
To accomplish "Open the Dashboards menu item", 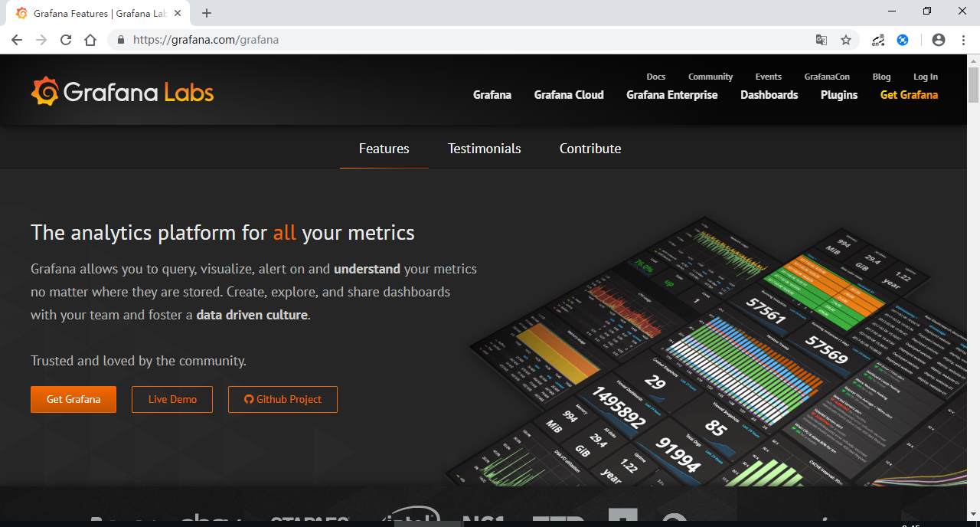I will click(x=769, y=95).
